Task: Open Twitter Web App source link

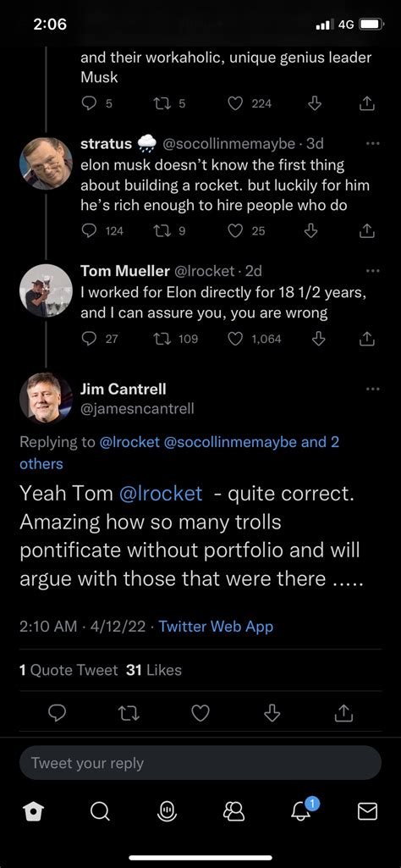Action: [216, 626]
